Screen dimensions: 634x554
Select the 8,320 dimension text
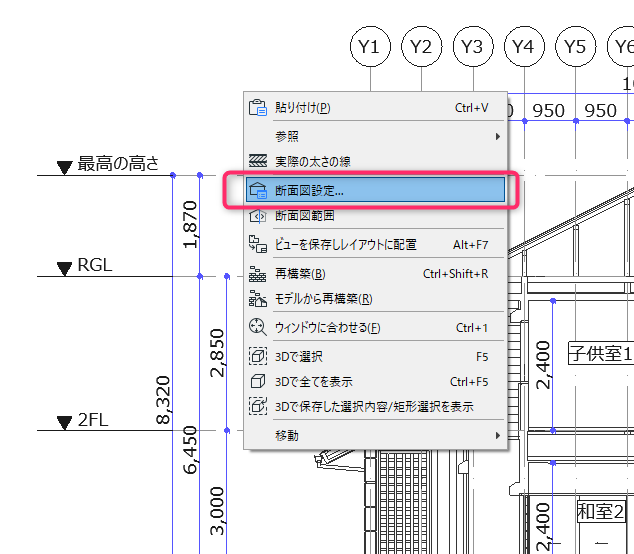(163, 400)
